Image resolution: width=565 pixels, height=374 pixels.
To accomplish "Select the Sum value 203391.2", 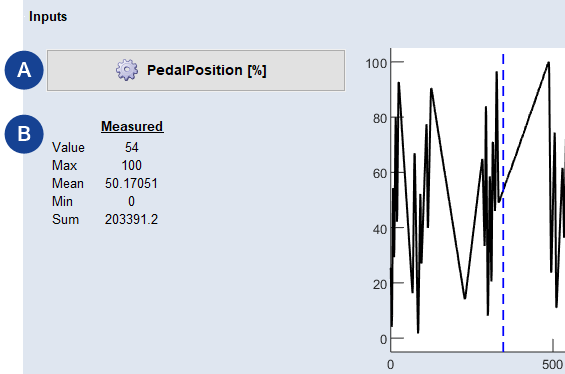I will tap(131, 219).
